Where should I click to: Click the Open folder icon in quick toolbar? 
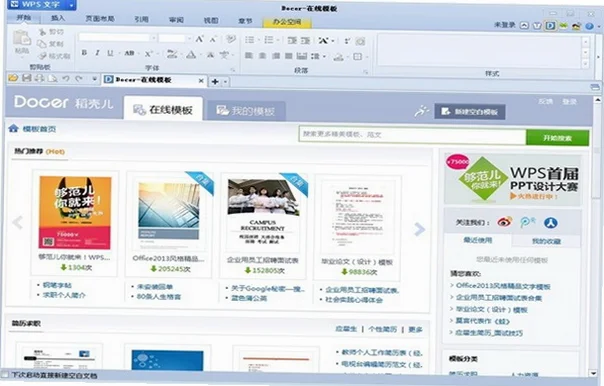tap(13, 78)
